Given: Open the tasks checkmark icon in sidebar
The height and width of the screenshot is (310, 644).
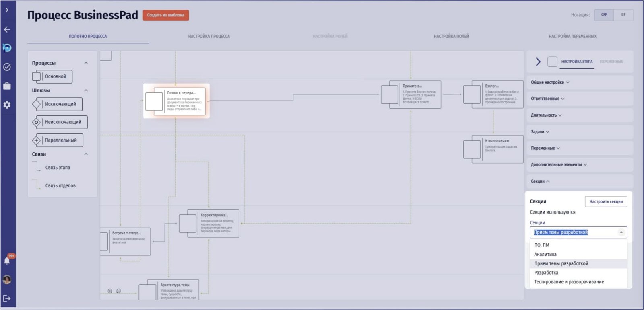Looking at the screenshot, I should click(x=7, y=67).
